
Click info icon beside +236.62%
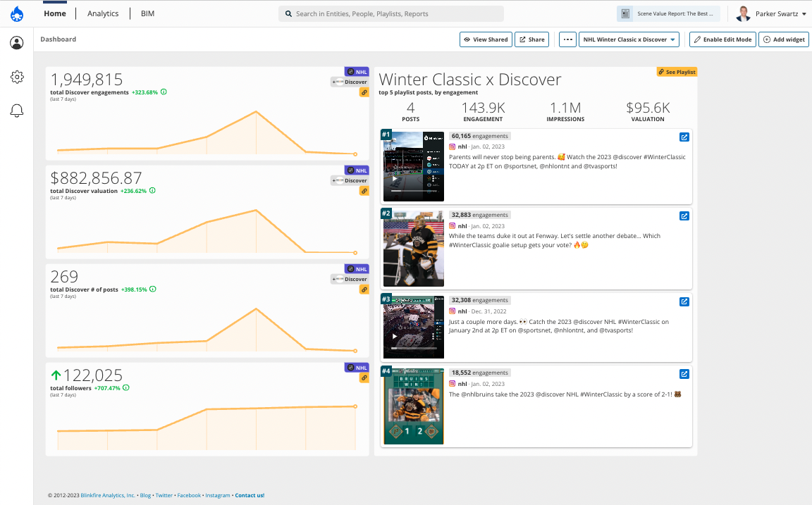click(152, 190)
